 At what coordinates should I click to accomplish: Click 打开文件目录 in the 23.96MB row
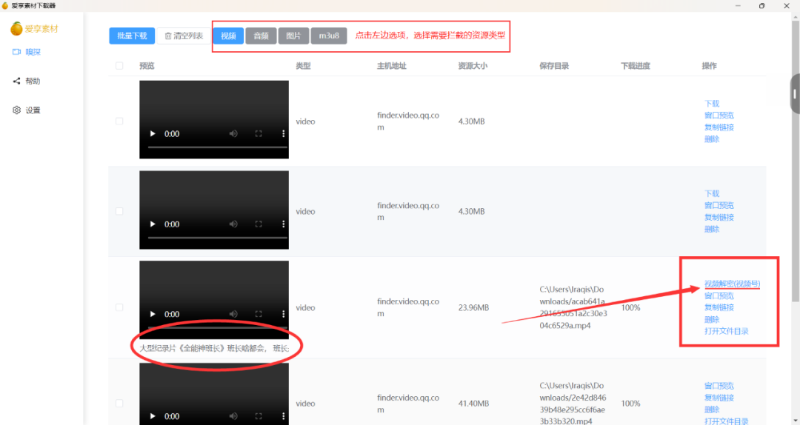tap(726, 331)
